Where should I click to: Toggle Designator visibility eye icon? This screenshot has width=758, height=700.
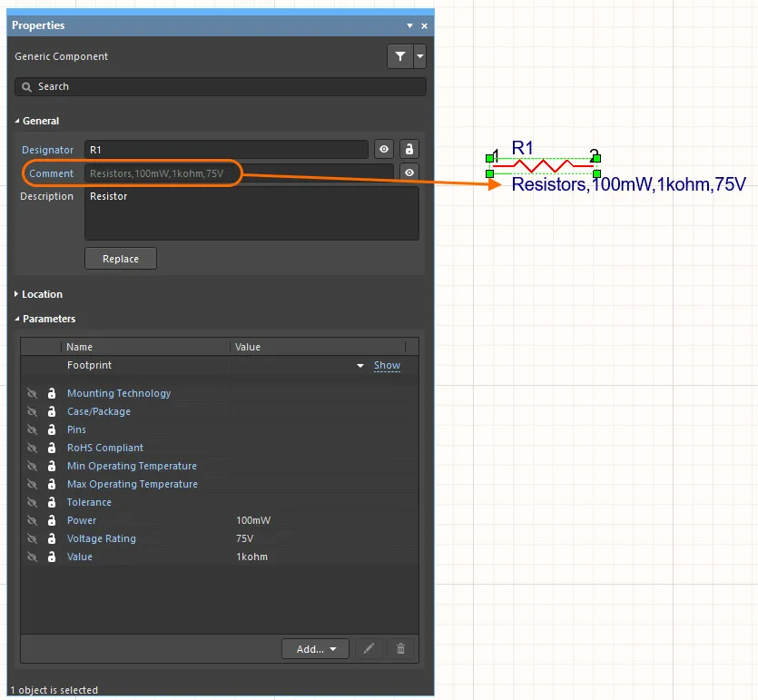[x=384, y=150]
